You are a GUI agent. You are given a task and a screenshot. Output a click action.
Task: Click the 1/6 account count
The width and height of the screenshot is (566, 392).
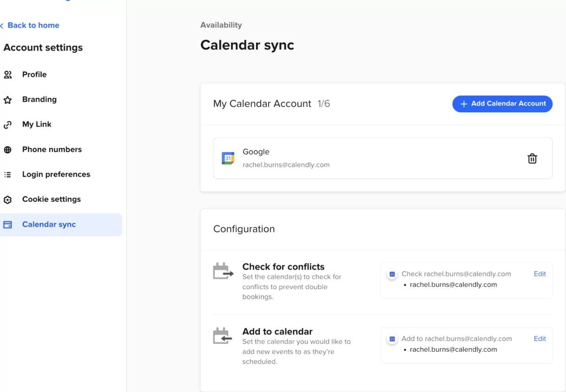pos(324,104)
